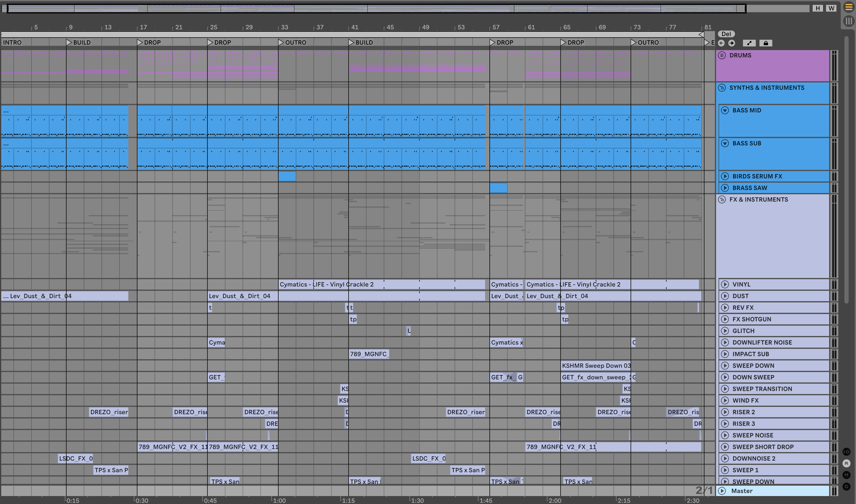Jump to previous locator arrow

pyautogui.click(x=721, y=43)
